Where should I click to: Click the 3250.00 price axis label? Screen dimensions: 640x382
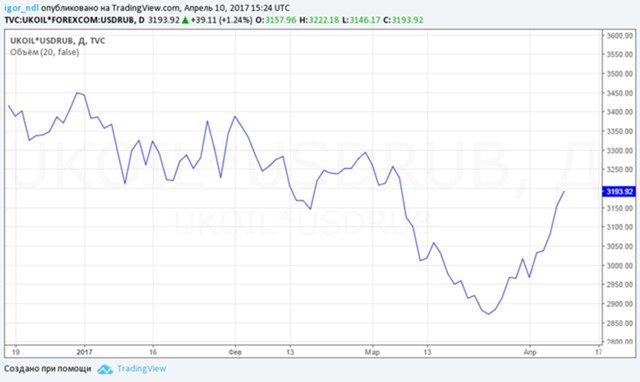(620, 169)
